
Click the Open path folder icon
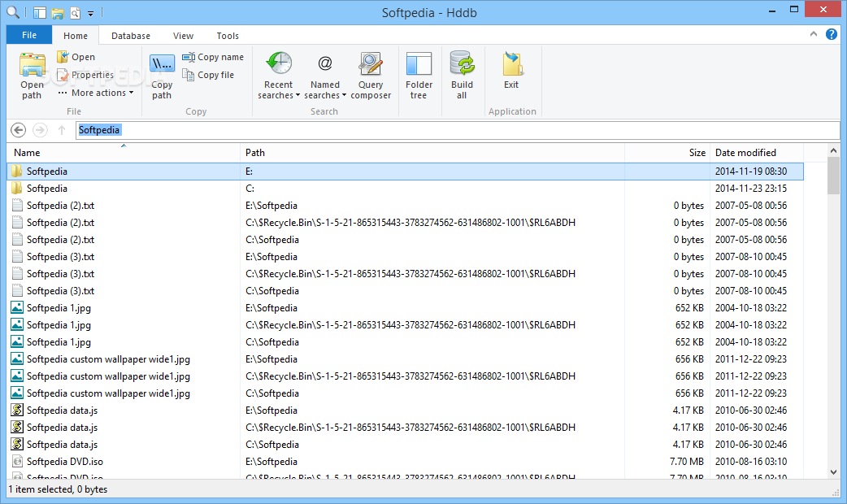click(x=33, y=66)
